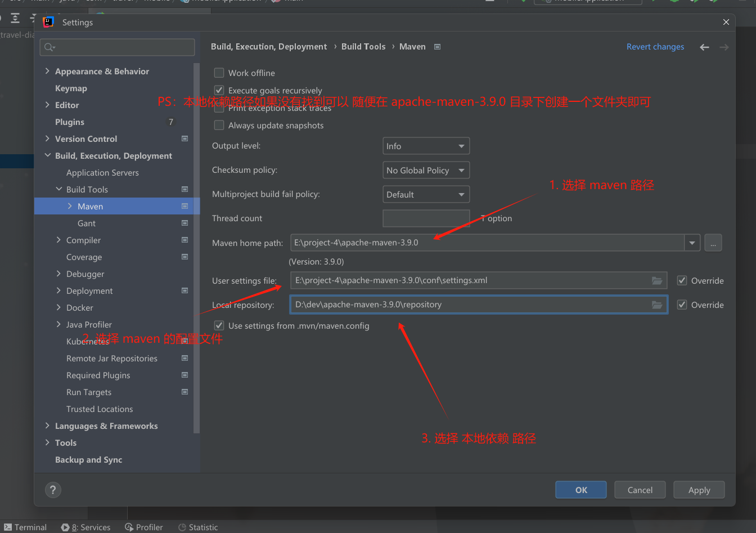
Task: Click the project icon on the Gant row
Action: tap(184, 223)
